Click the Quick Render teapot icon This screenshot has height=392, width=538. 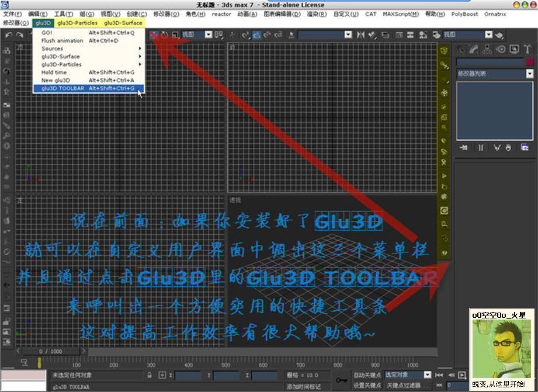[x=499, y=35]
